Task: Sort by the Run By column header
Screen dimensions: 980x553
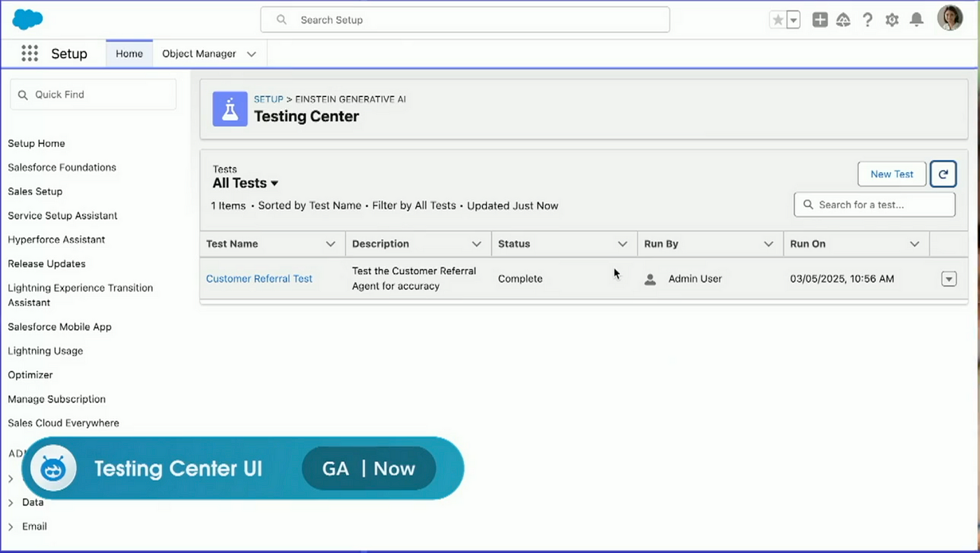Action: (661, 244)
